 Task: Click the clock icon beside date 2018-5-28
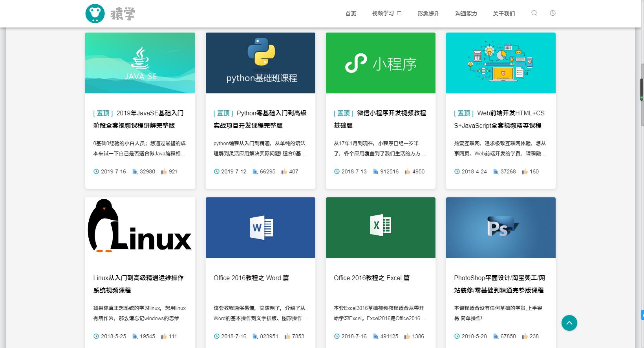[457, 336]
